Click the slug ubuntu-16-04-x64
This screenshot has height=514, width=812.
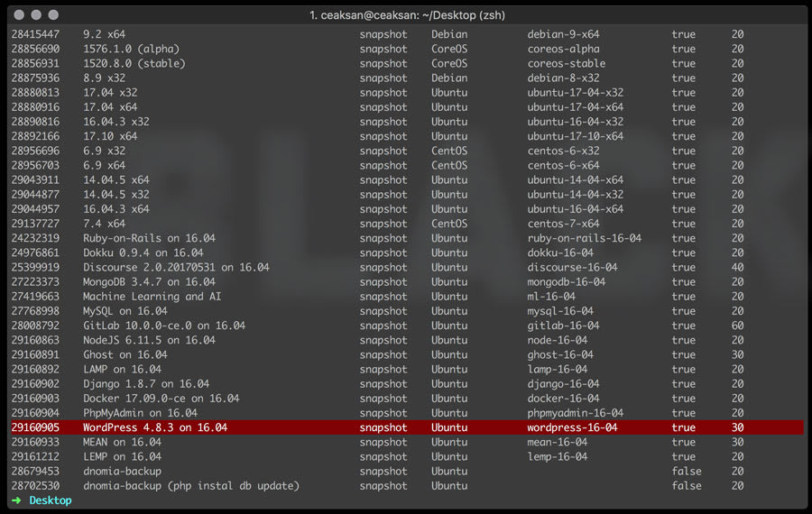pyautogui.click(x=576, y=208)
